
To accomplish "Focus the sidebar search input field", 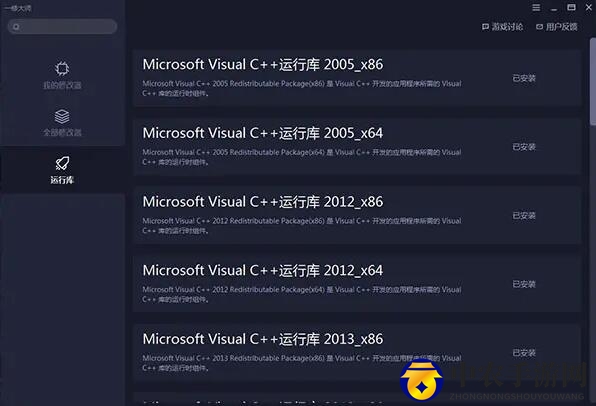I will click(x=62, y=27).
